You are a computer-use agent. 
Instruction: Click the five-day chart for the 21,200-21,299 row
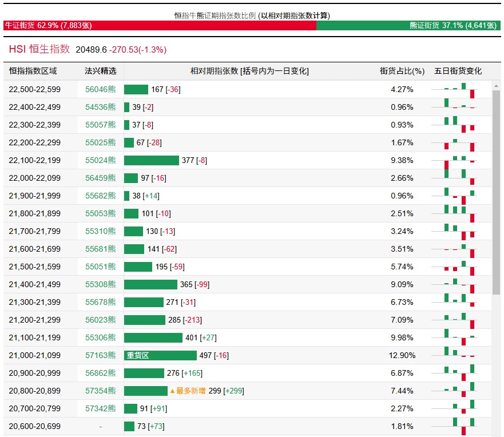coord(459,320)
